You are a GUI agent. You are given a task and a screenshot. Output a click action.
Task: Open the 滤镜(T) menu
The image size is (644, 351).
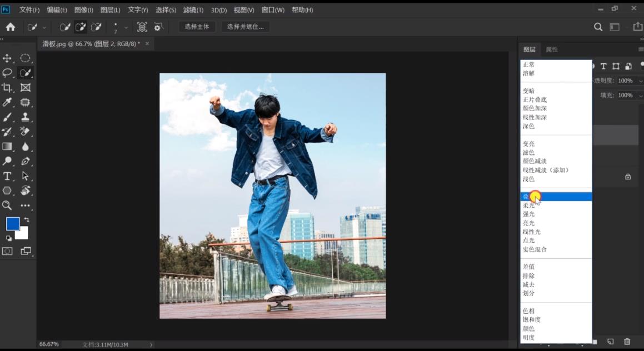(193, 10)
